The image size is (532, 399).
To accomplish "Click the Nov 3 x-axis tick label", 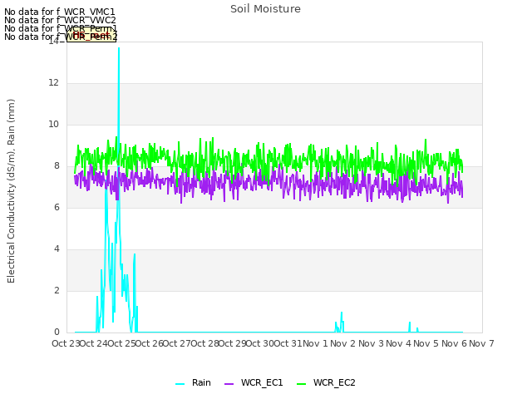I will (x=371, y=343).
